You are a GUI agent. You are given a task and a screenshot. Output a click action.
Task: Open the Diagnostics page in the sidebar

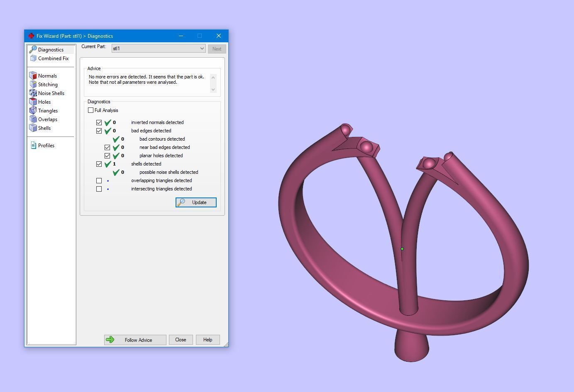pos(51,49)
